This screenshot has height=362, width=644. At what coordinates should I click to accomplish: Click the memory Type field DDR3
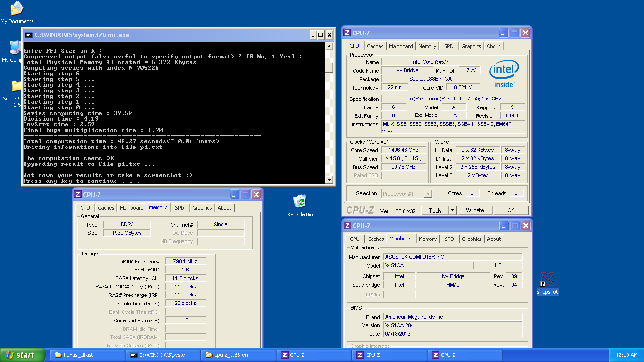click(x=126, y=225)
